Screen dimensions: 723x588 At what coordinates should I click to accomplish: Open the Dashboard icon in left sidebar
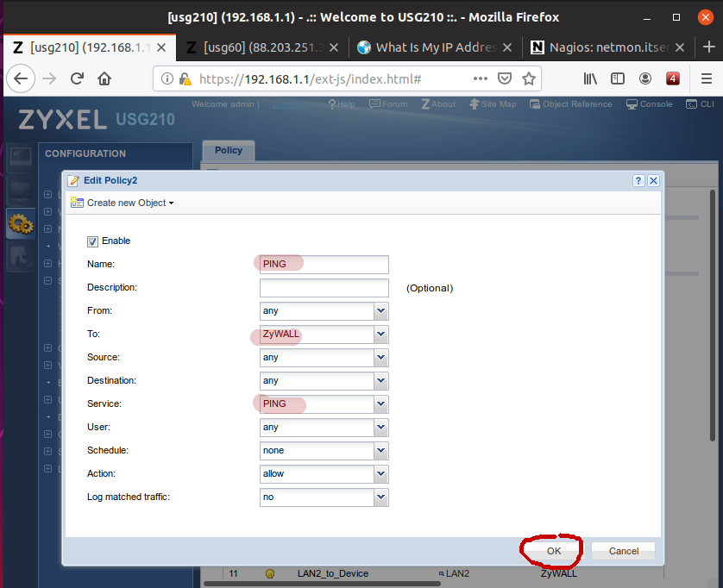(x=20, y=157)
